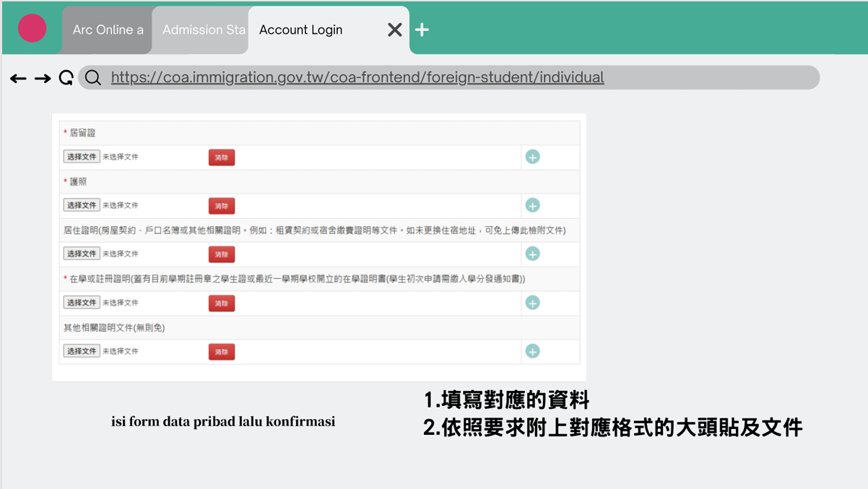Click the search magnifier icon in address bar

point(92,77)
